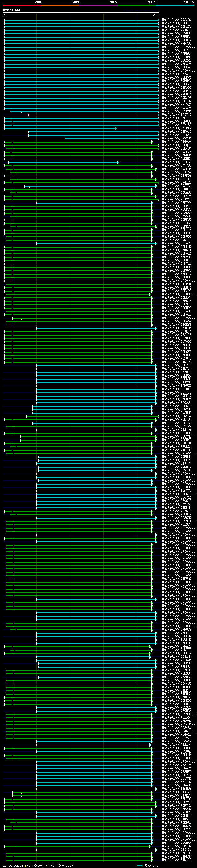Screen dimensions: 197x868
Task: Open hit UniRef100_B7FM31
Action: 177,37
